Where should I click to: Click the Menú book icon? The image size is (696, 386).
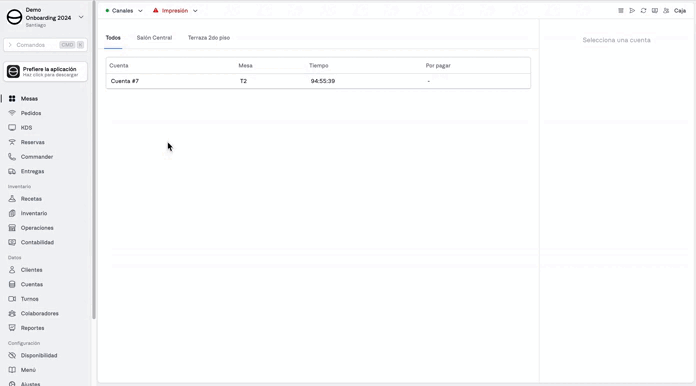12,370
